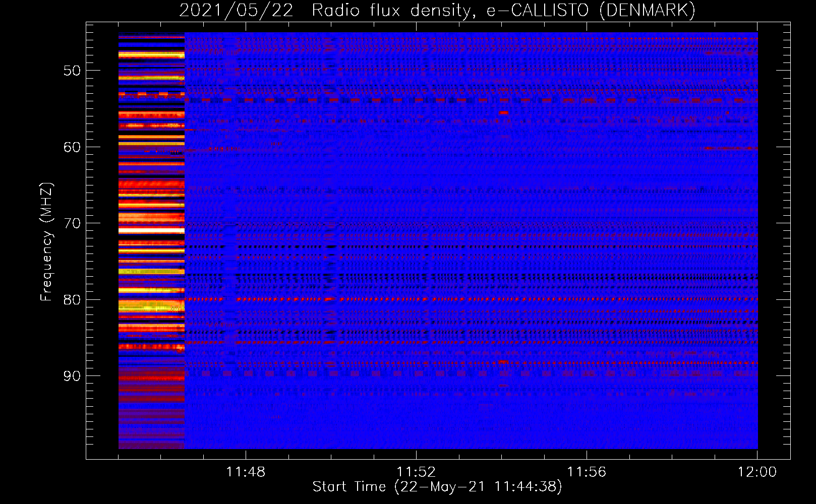
Task: Click the plot title 'Radio flux density, e-CALLISTO (DENMARK)'
Action: tap(503, 10)
